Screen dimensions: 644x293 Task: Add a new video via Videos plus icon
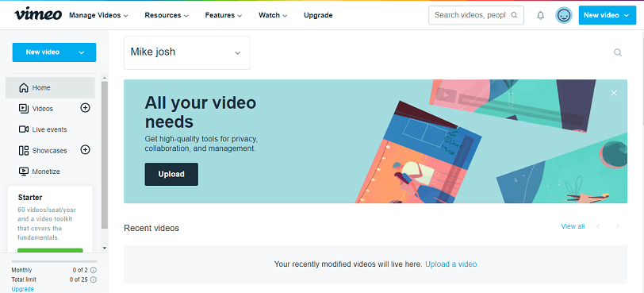pos(85,108)
